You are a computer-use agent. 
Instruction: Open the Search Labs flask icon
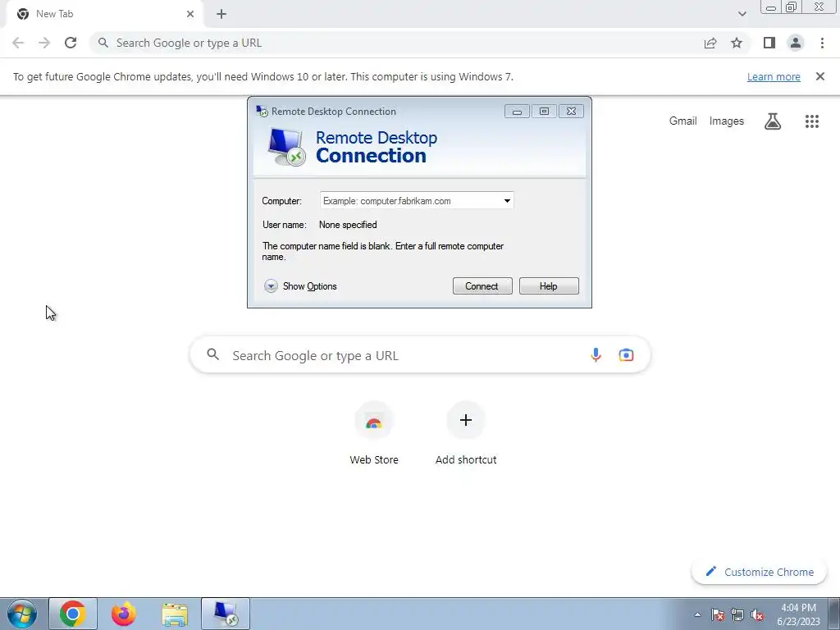pyautogui.click(x=773, y=121)
